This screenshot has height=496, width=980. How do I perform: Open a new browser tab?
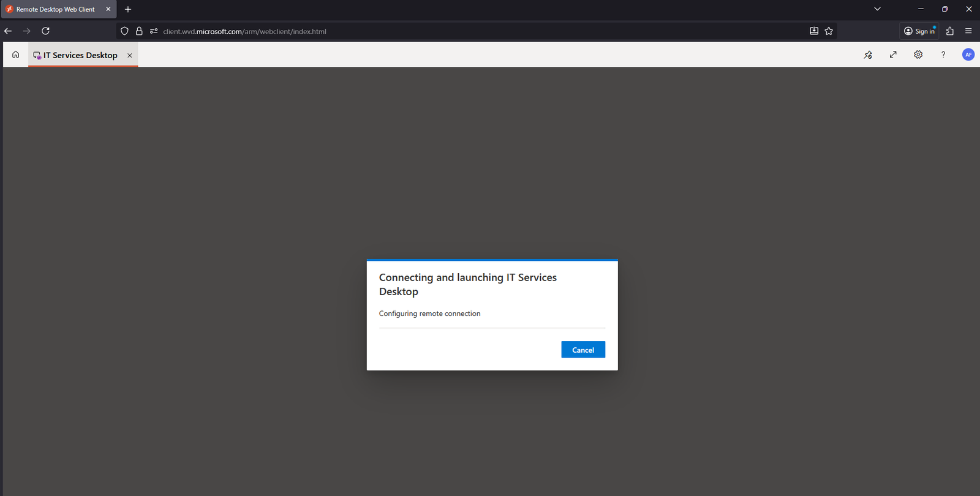click(128, 9)
